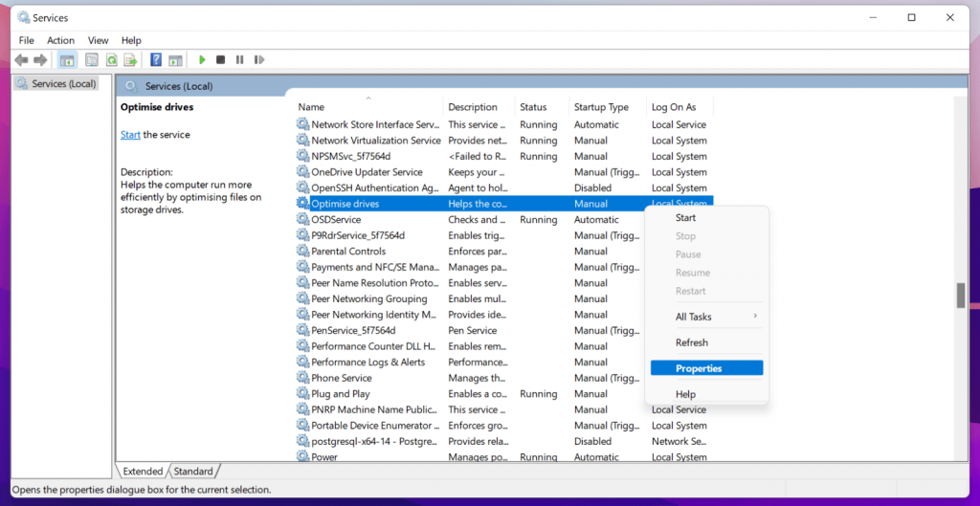Viewport: 980px width, 506px height.
Task: Click the Back arrow toolbar icon
Action: tap(21, 60)
